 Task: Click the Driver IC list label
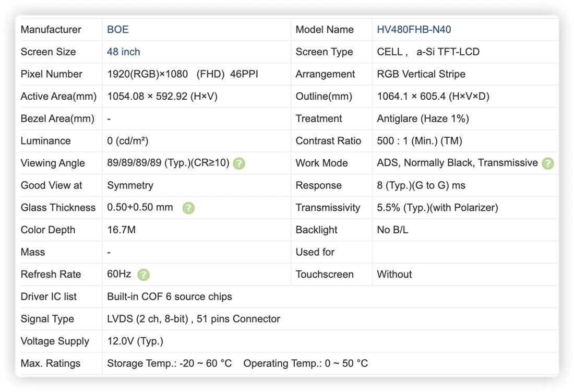49,297
